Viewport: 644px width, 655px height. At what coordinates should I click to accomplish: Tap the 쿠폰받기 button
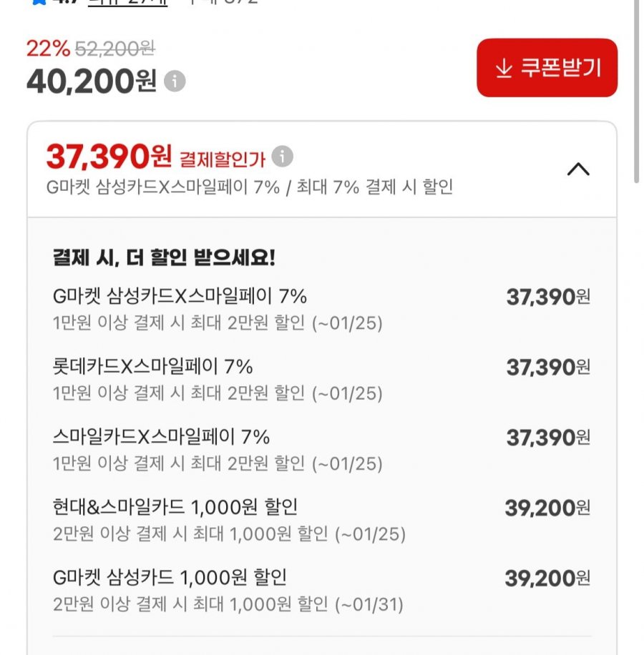[547, 68]
